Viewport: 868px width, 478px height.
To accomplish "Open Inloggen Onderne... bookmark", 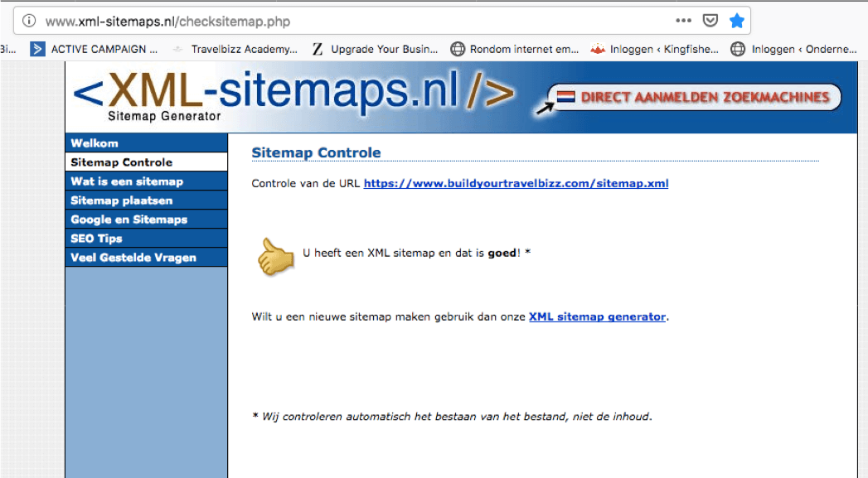I will 794,49.
